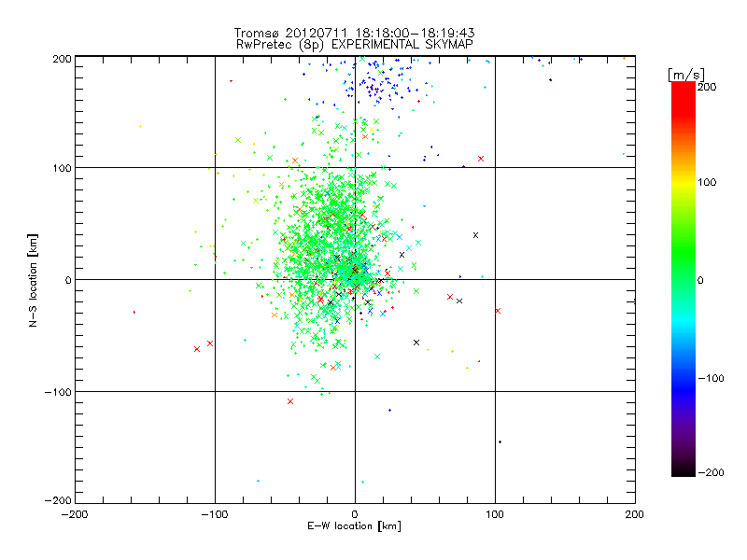Click the y-axis tick label '200'
Image resolution: width=747 pixels, height=560 pixels.
tap(62, 59)
